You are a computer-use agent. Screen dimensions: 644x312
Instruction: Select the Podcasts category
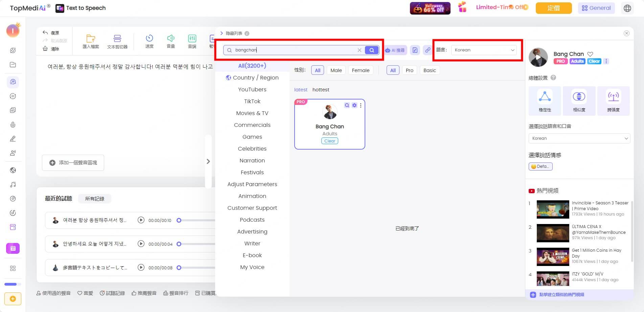click(x=252, y=220)
